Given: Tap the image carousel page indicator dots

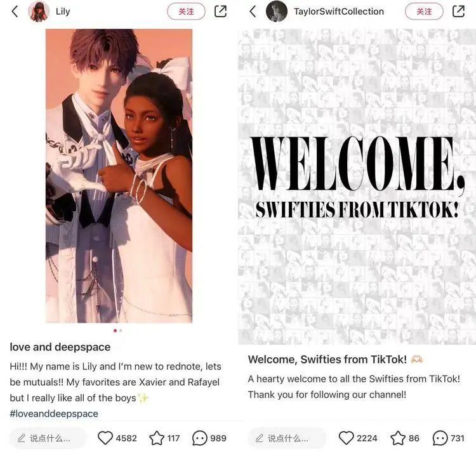Looking at the screenshot, I should click(x=118, y=330).
